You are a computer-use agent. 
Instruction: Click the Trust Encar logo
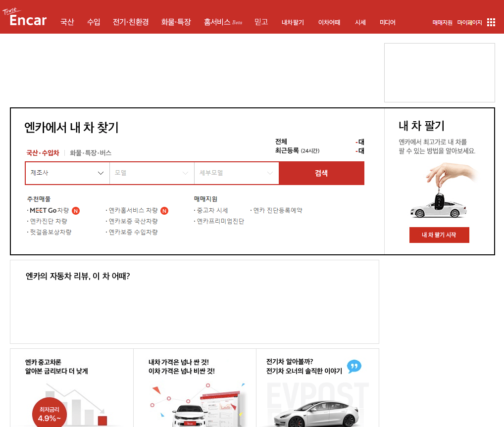(x=24, y=17)
